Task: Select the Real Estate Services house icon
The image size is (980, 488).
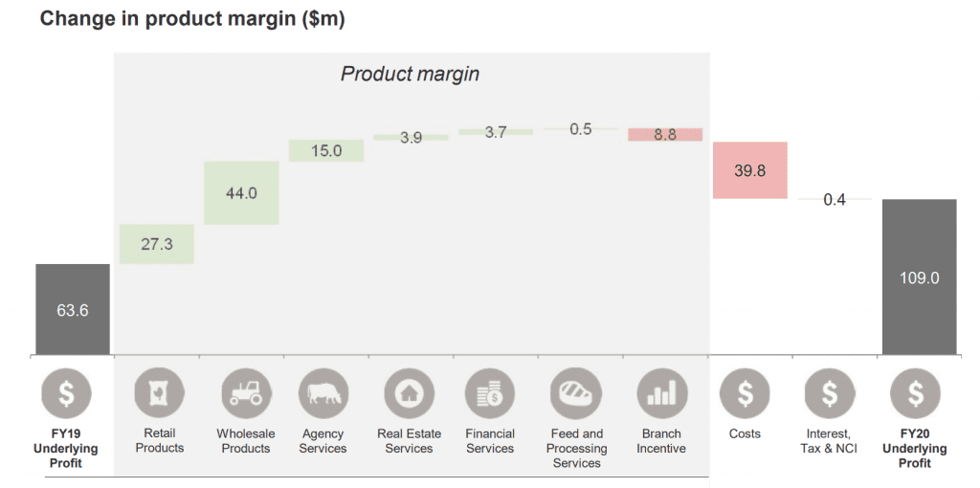Action: coord(410,393)
